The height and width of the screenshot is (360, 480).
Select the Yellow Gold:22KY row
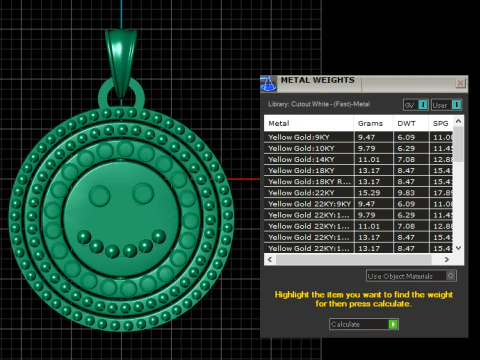pyautogui.click(x=359, y=193)
